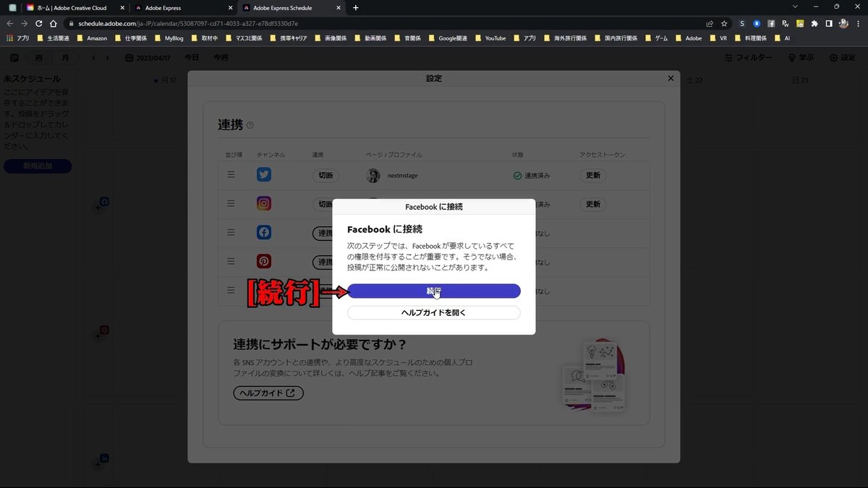Open the ヘルプガイドを開く help button
This screenshot has width=868, height=488.
pos(433,313)
